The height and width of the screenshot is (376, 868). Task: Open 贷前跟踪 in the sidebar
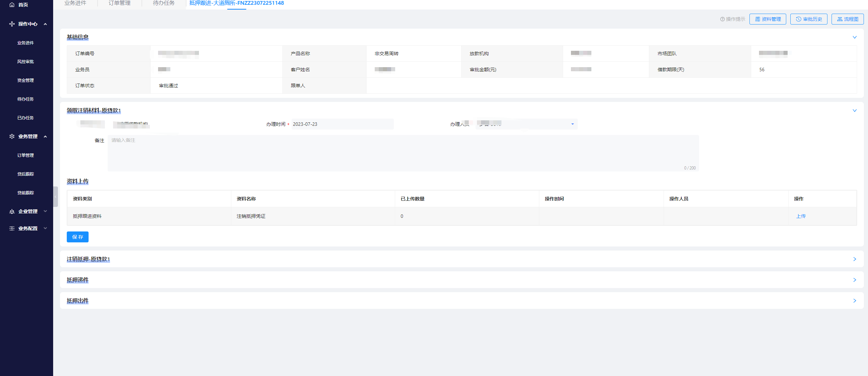click(26, 193)
